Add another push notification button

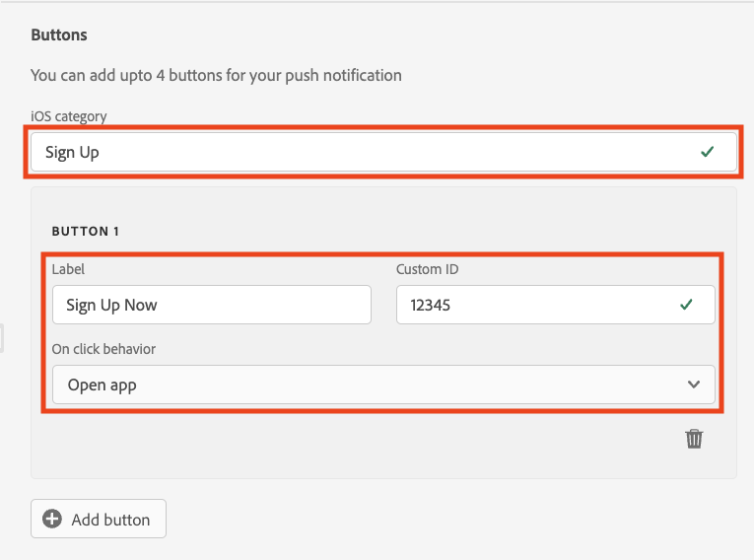[x=99, y=519]
